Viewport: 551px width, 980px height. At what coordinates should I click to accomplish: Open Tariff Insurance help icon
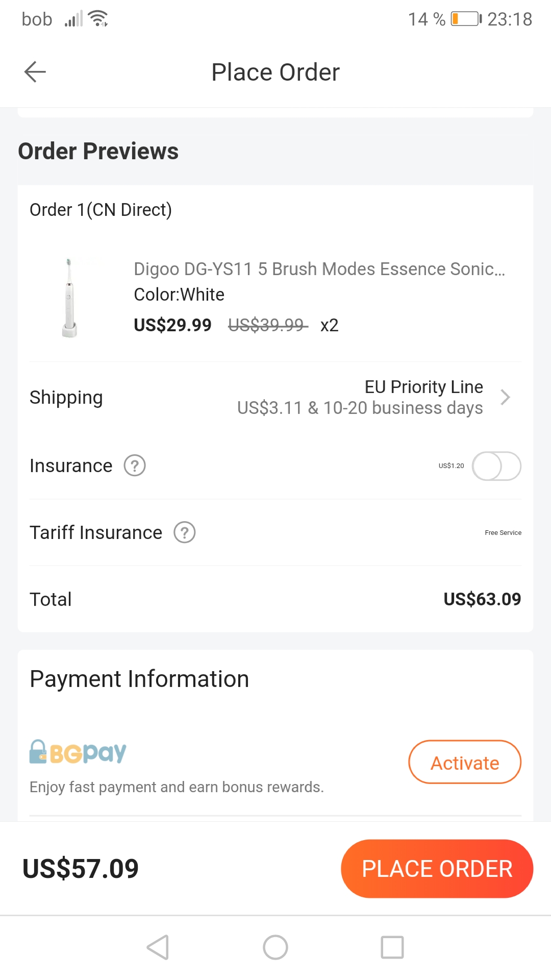pos(185,532)
